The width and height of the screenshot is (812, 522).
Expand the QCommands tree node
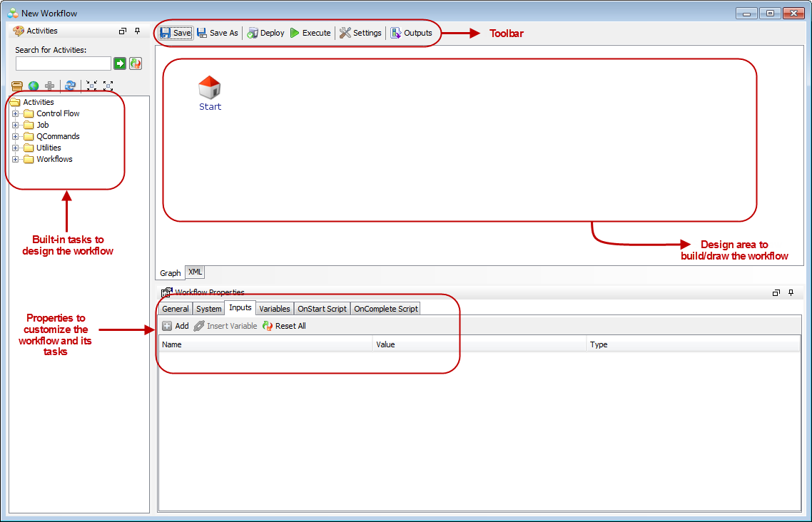tap(16, 136)
